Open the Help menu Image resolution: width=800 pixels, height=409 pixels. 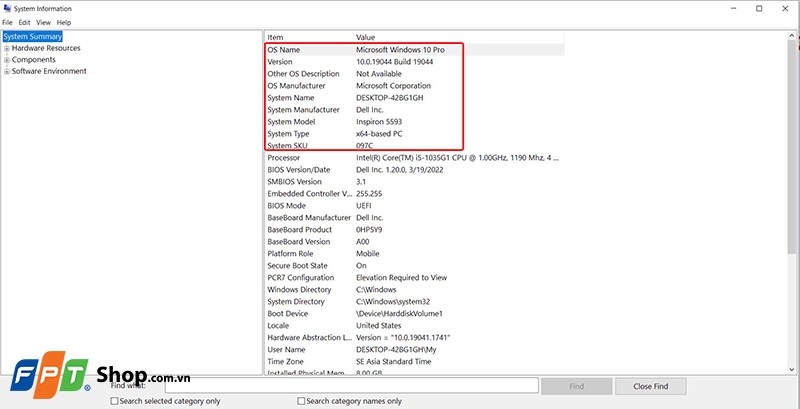coord(64,22)
